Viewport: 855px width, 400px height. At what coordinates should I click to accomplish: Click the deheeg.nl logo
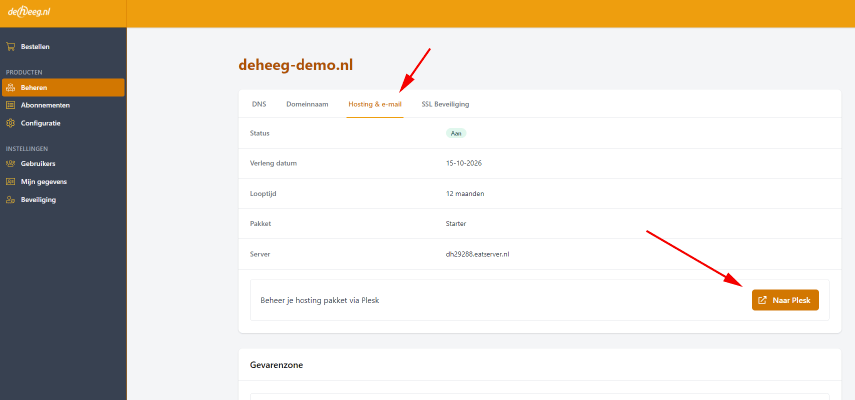click(x=29, y=12)
